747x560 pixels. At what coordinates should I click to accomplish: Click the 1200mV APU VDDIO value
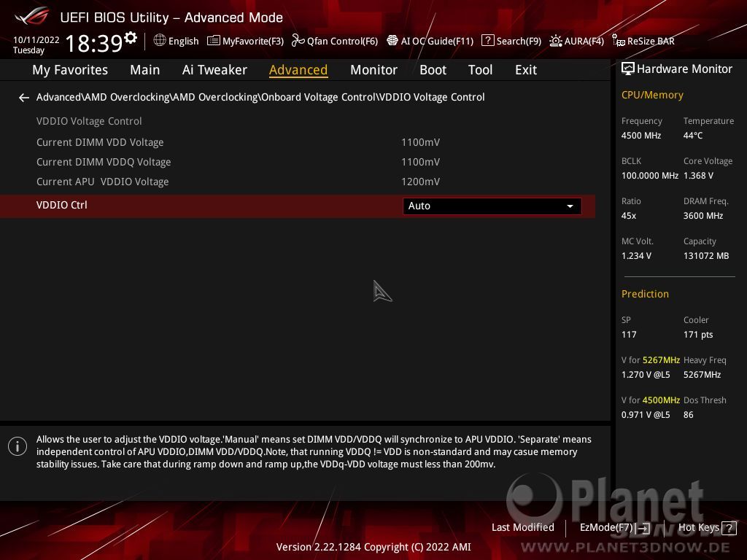click(421, 182)
